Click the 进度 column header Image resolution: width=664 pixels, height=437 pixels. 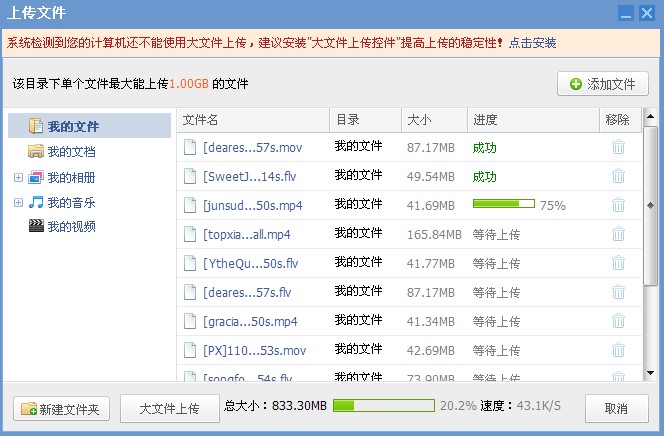(532, 120)
